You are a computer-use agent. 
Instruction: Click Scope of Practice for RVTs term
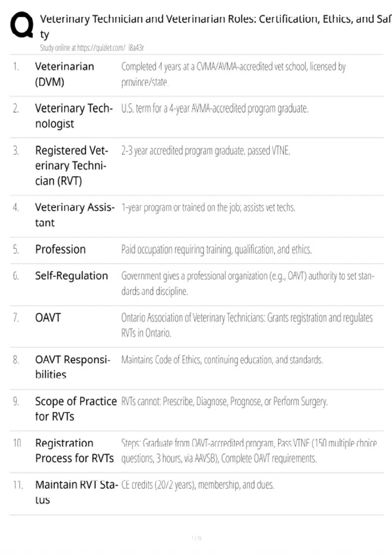(x=76, y=408)
